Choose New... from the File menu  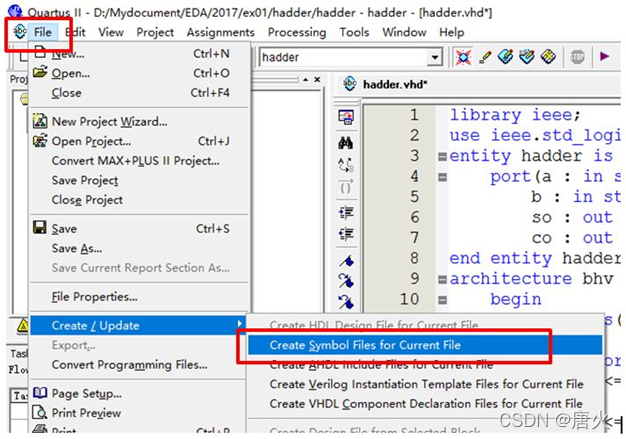(x=140, y=53)
